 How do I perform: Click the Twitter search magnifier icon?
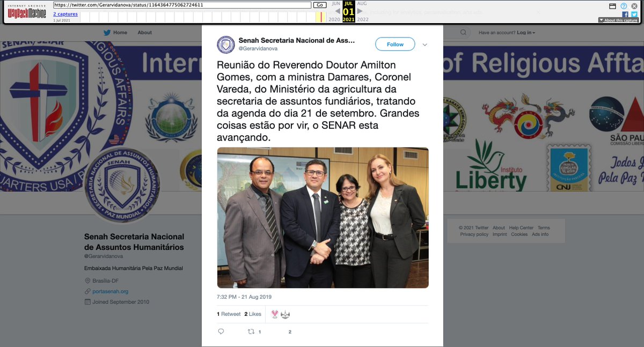coord(463,33)
